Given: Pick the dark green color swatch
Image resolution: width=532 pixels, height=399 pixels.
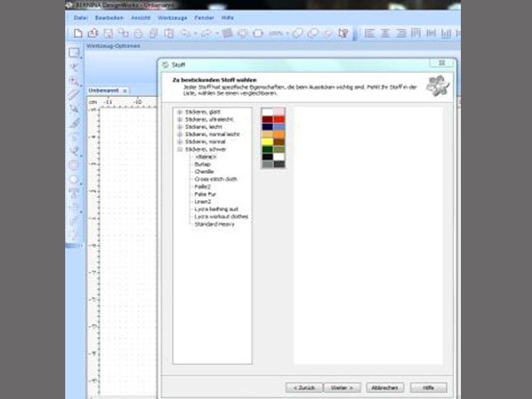Looking at the screenshot, I should tap(267, 149).
